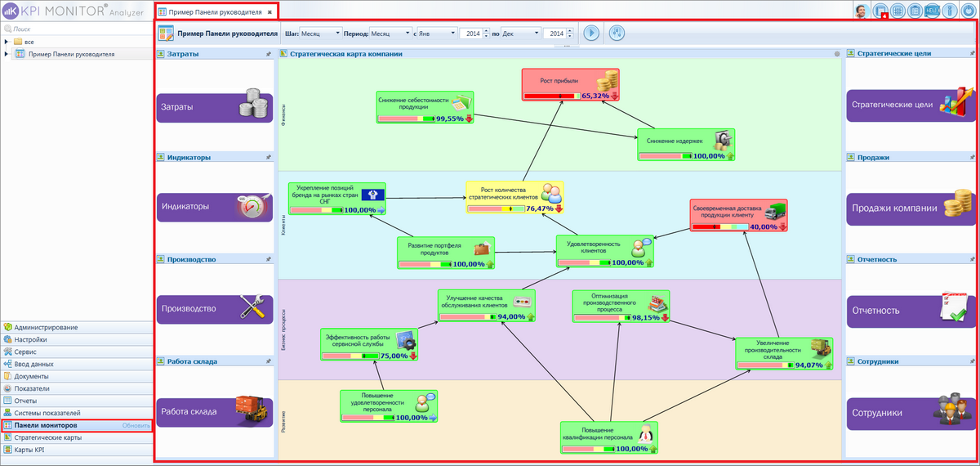
Task: Open the purple Отчетность tile
Action: coord(911,310)
